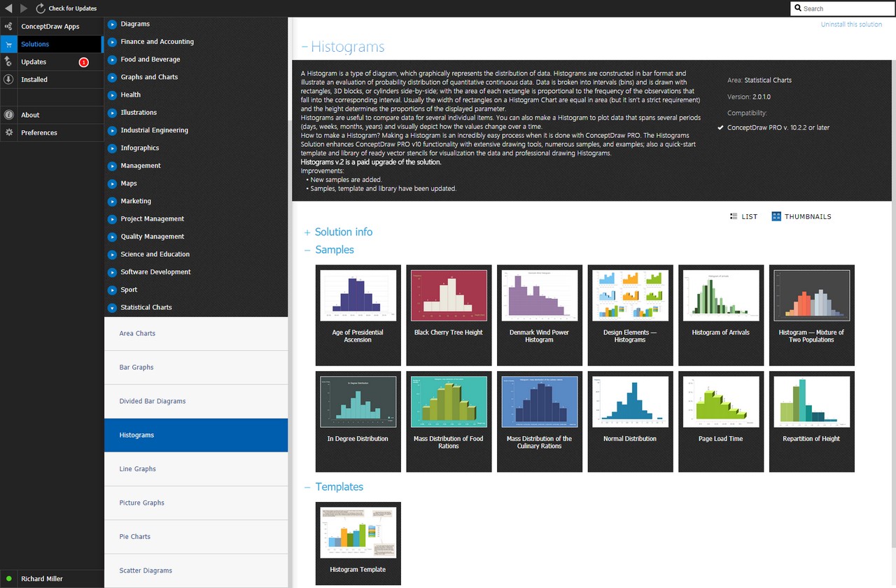Expand the Food and Beverage category

click(112, 59)
